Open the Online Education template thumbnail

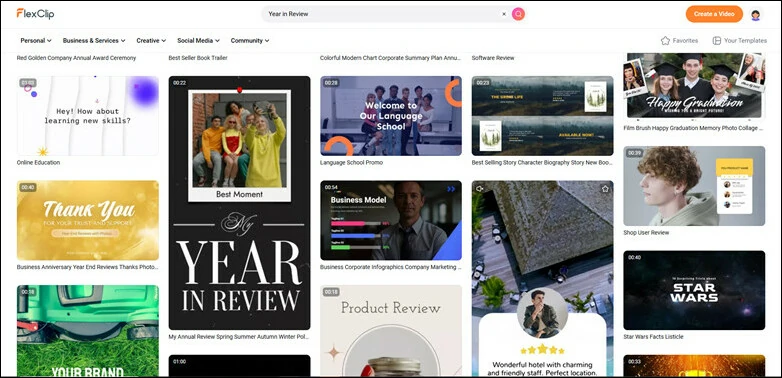pyautogui.click(x=88, y=116)
